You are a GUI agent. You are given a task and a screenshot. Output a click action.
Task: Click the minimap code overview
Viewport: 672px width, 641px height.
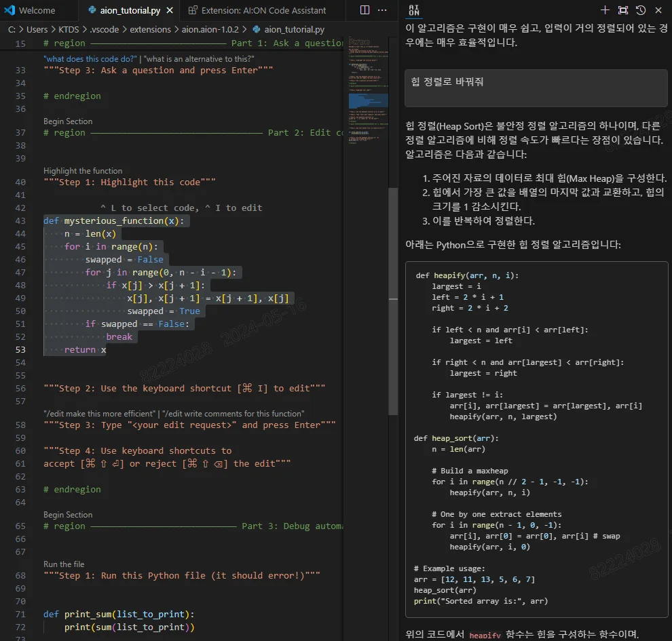tap(368, 91)
